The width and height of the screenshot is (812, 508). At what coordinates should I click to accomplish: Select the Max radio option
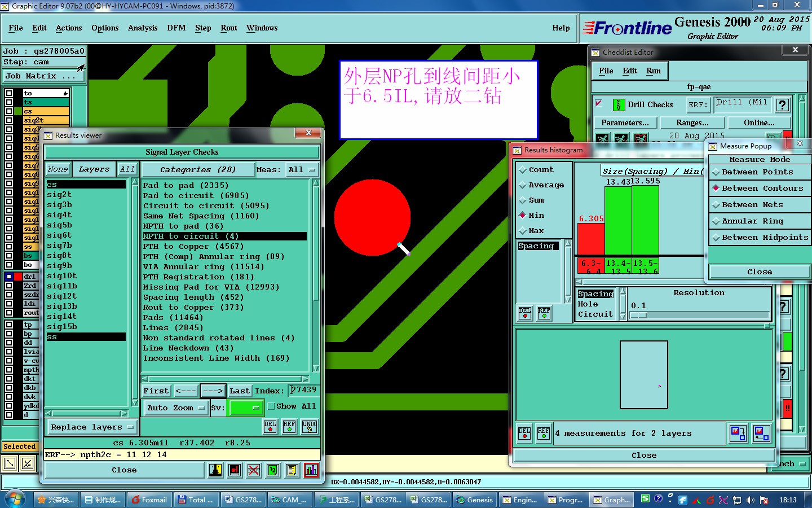(523, 230)
